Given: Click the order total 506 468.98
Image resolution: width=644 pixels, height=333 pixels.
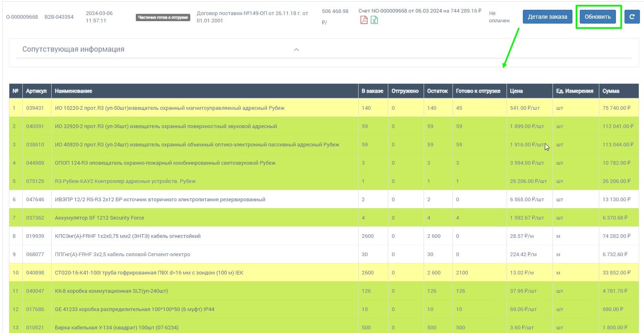Looking at the screenshot, I should [x=335, y=11].
